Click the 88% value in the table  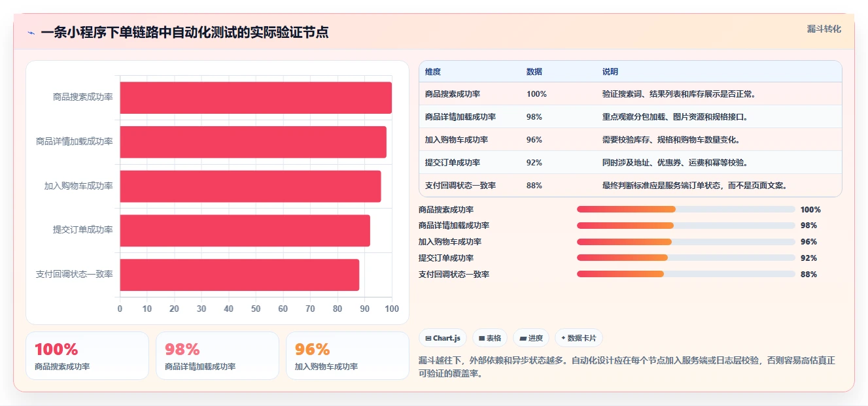534,186
